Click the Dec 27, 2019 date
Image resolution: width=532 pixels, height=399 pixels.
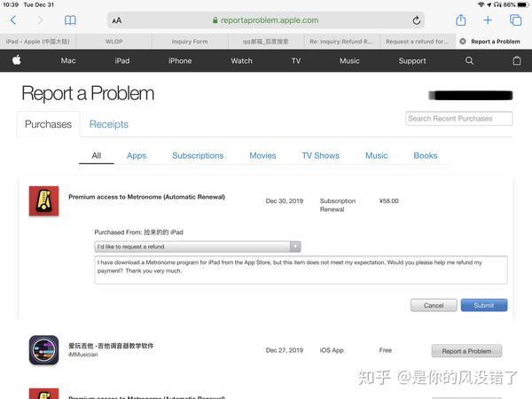point(285,350)
